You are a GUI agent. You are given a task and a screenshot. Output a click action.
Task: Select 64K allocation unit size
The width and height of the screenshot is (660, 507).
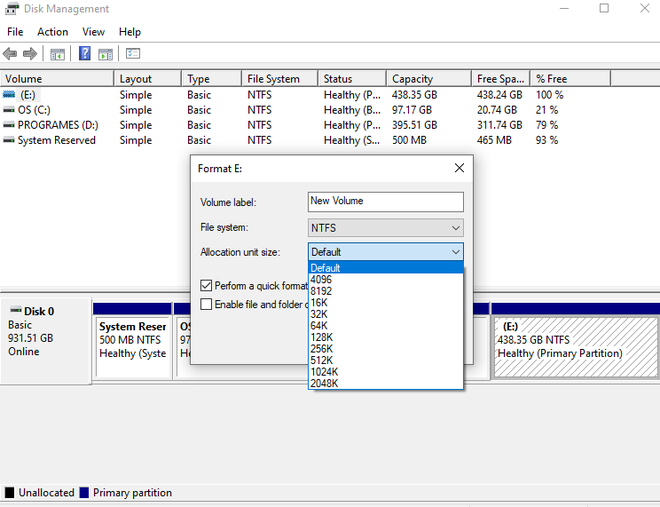click(x=386, y=326)
